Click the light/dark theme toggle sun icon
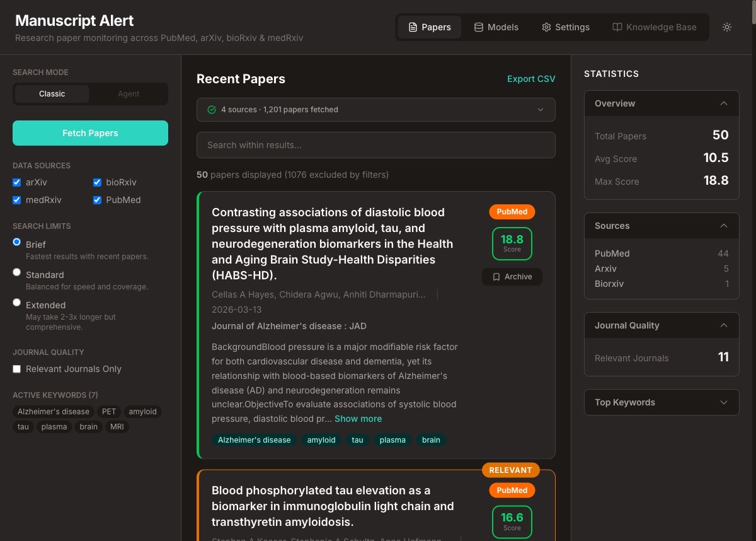The height and width of the screenshot is (541, 756). pos(727,27)
